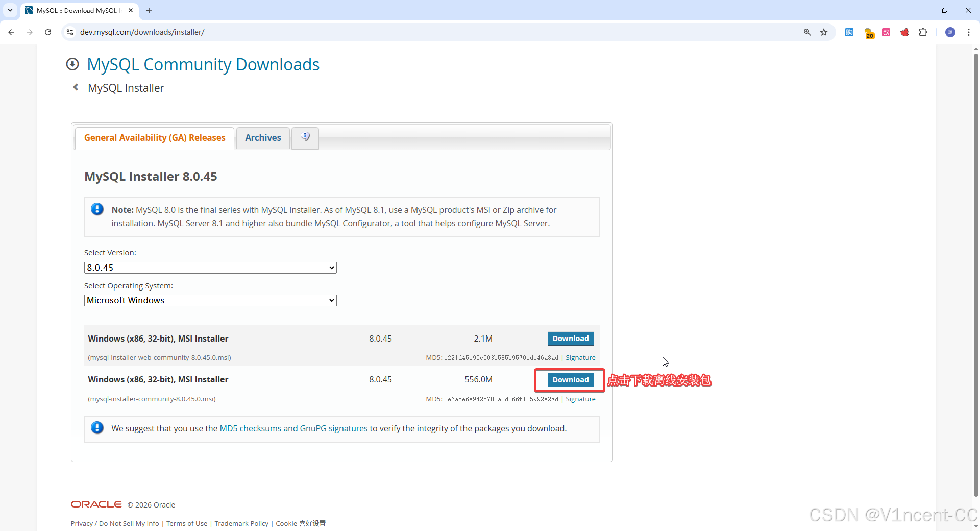The width and height of the screenshot is (980, 531).
Task: Bookmark this page with the star icon
Action: click(x=824, y=32)
